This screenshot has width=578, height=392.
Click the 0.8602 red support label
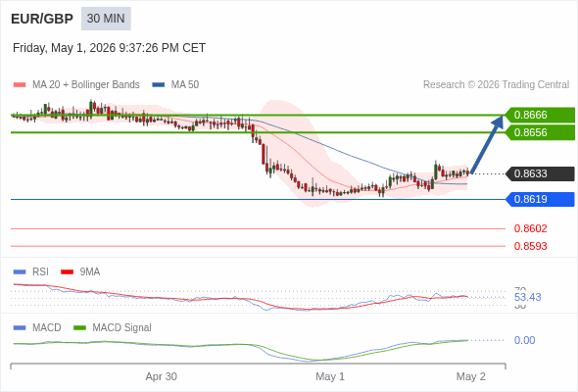[x=530, y=228]
